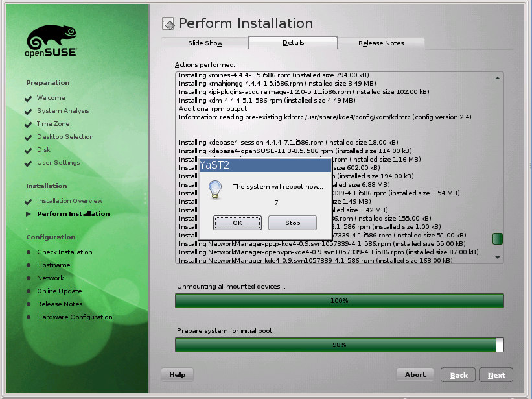
Task: Click the checkmark beside Disk
Action: point(28,150)
